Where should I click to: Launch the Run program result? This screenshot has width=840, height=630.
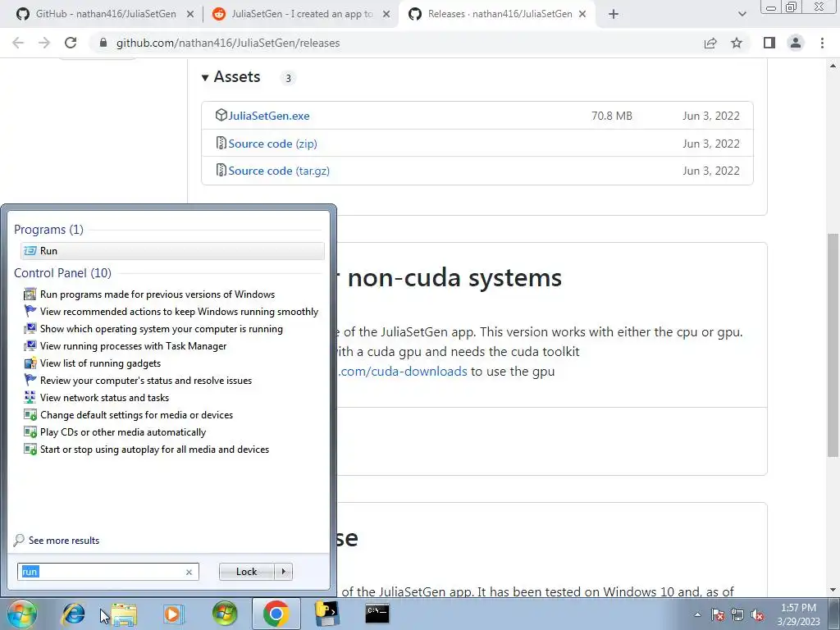(172, 251)
